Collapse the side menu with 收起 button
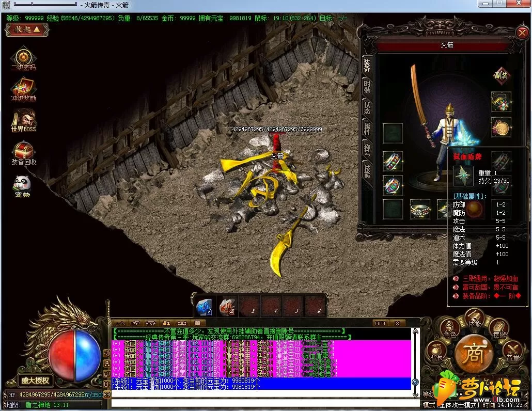Image resolution: width=532 pixels, height=411 pixels. 27,30
